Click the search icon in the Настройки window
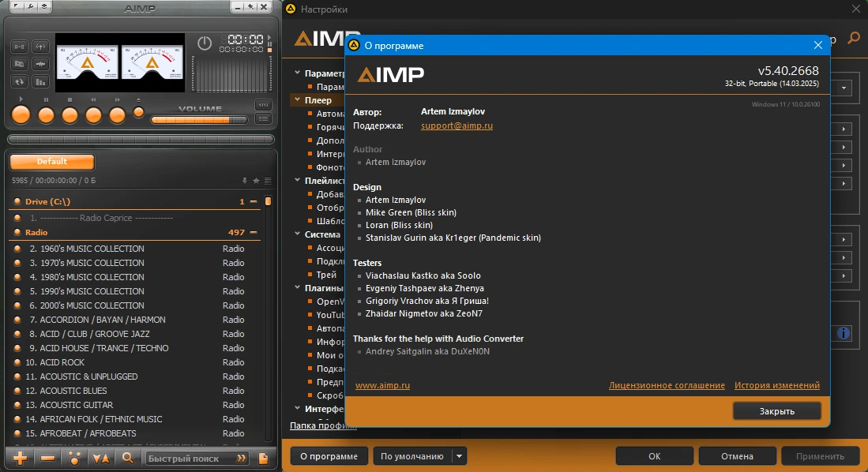The height and width of the screenshot is (472, 868). click(x=854, y=38)
